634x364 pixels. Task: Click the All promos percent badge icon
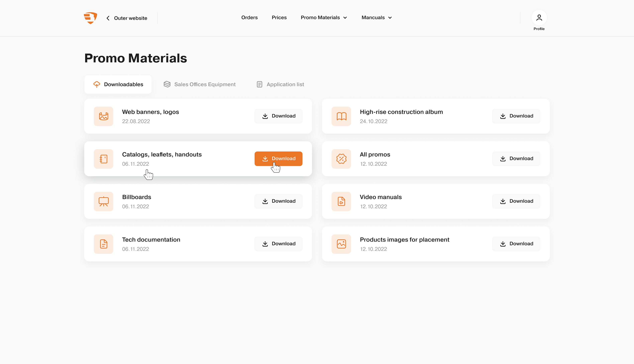[x=341, y=159]
